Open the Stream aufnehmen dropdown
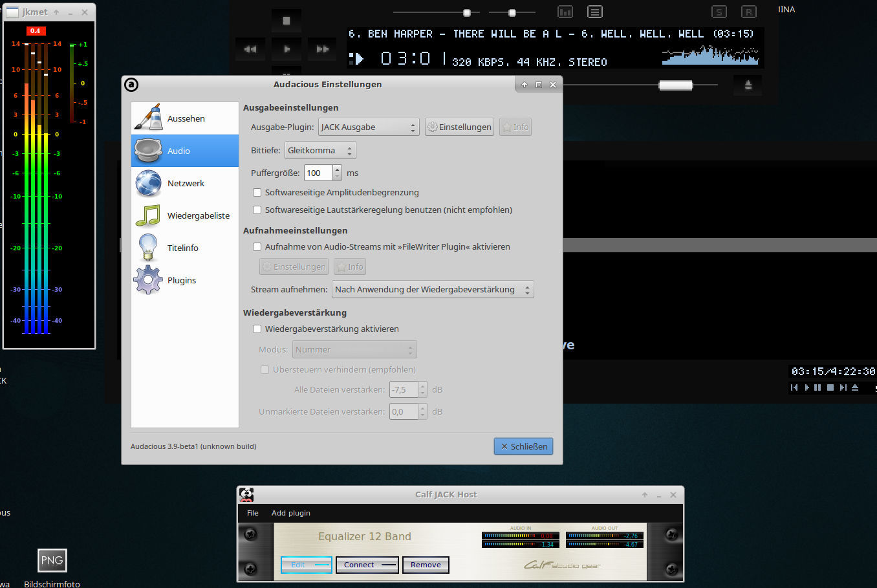The width and height of the screenshot is (877, 588). pyautogui.click(x=433, y=290)
